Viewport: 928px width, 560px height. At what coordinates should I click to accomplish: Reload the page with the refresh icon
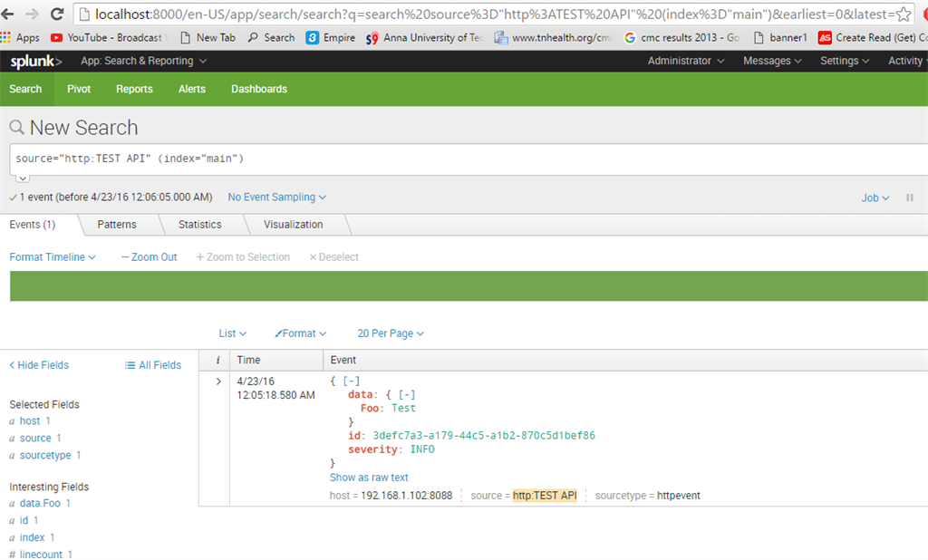point(57,14)
